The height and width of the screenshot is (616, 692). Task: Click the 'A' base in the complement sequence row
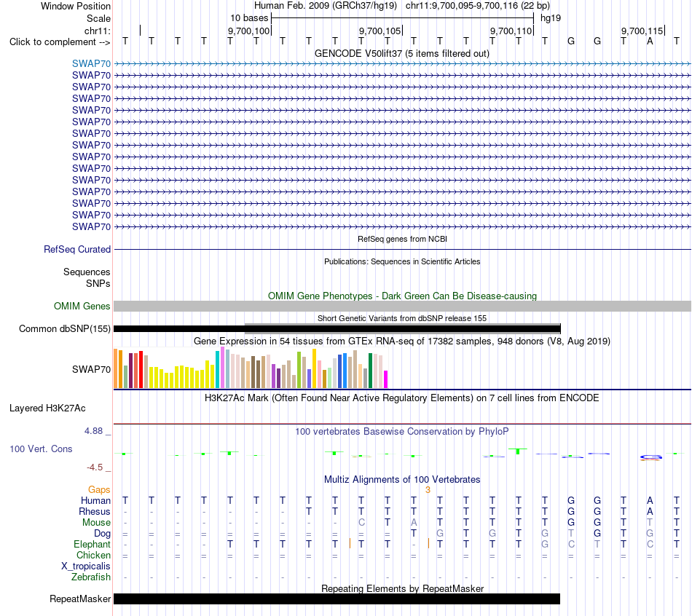[x=650, y=42]
